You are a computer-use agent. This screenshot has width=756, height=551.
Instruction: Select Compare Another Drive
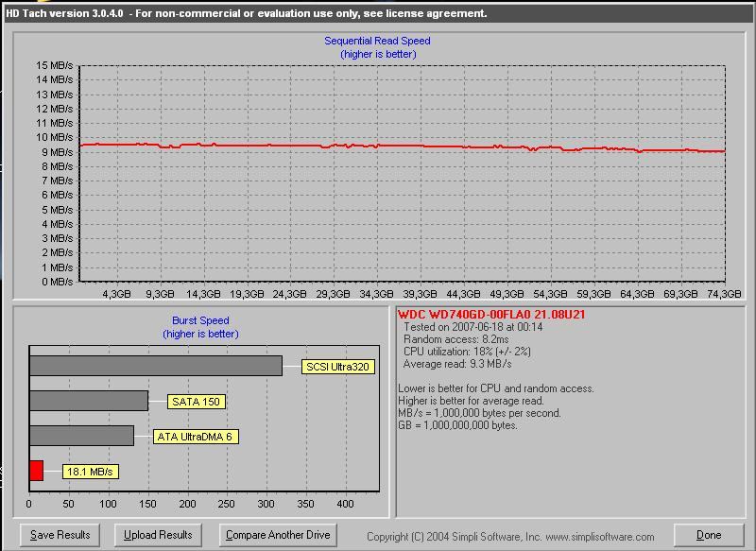(278, 535)
